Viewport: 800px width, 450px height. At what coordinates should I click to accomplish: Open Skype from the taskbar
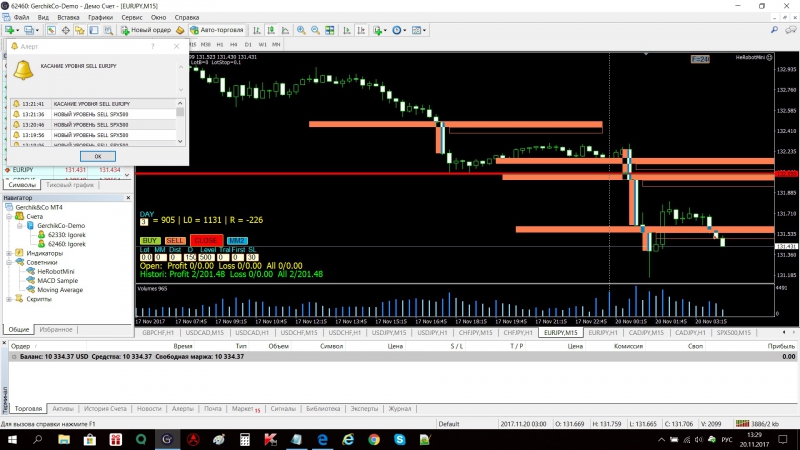[399, 439]
